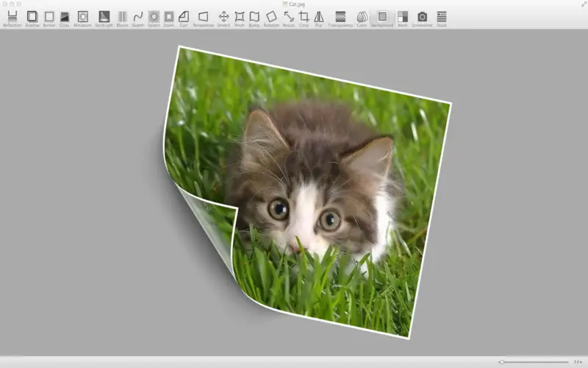Select the Zoom effect tool
The height and width of the screenshot is (368, 588).
(x=169, y=19)
